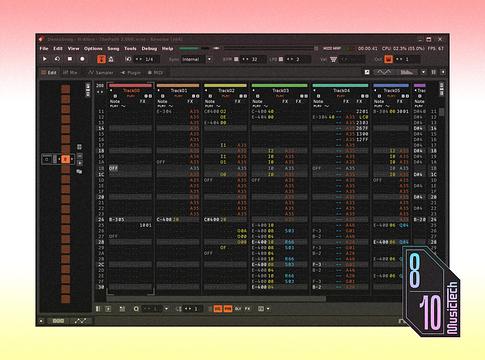Open the View menu
This screenshot has height=360, width=485.
click(x=74, y=49)
